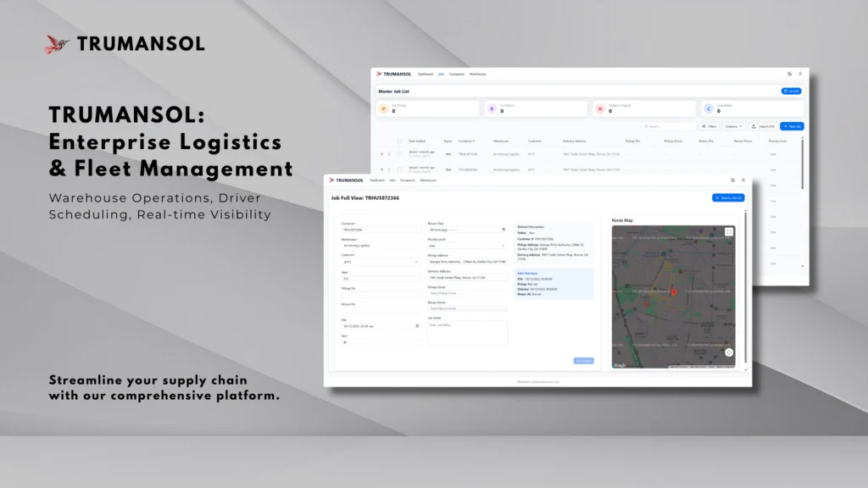
Task: Open the user profile icon in Job Full View window
Action: (743, 180)
